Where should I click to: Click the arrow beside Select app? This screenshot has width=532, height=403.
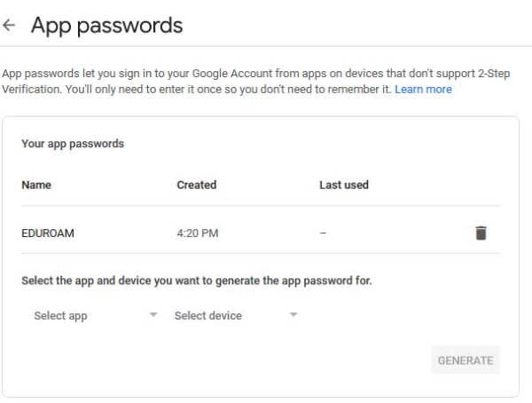(x=153, y=314)
